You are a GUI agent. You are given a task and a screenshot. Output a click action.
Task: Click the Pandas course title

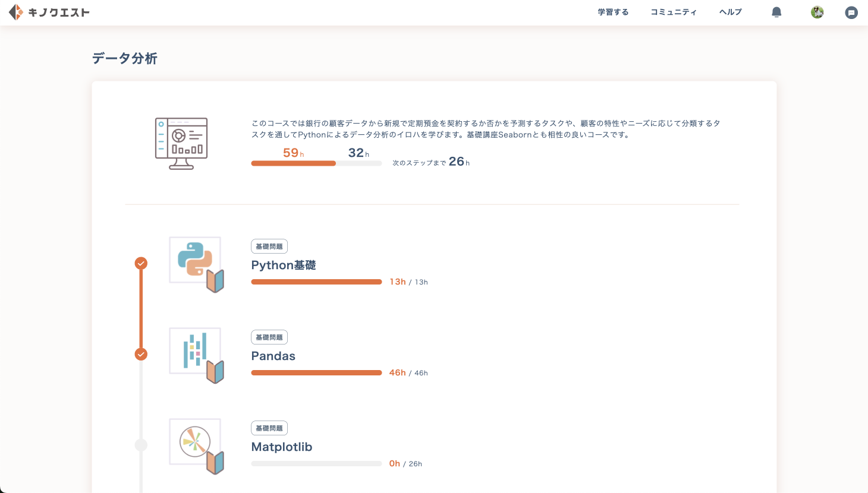point(273,356)
